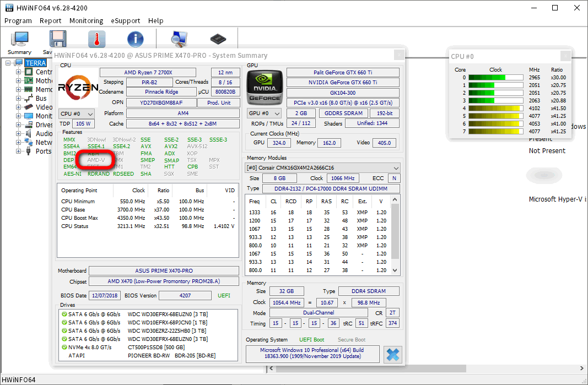This screenshot has width=588, height=385.
Task: Expand the Network tree node
Action: 18,142
